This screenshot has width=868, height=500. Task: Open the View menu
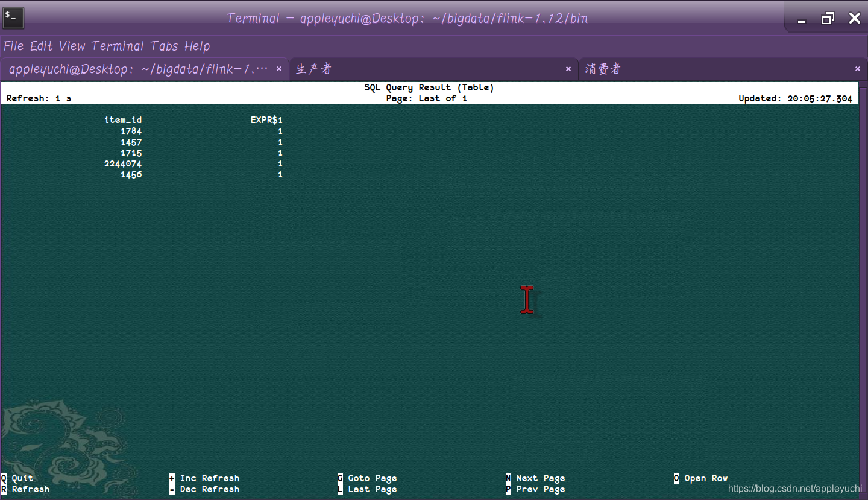pyautogui.click(x=72, y=46)
